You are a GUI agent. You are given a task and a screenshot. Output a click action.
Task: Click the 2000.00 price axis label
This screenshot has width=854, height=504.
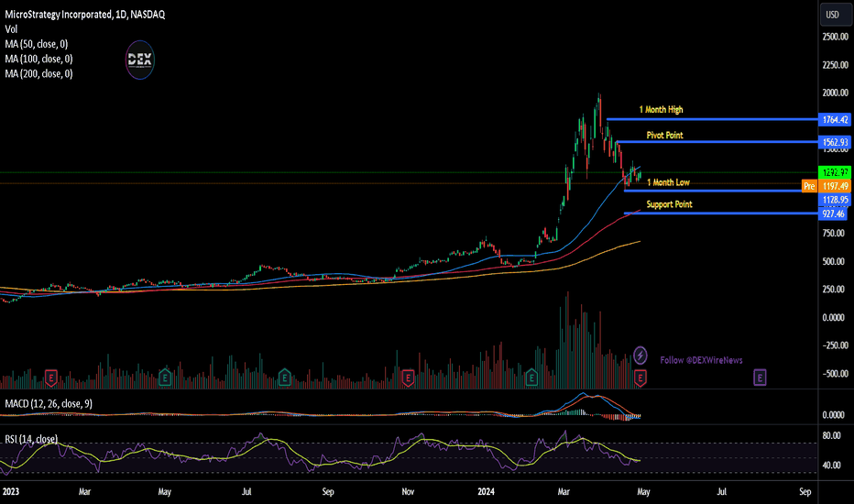836,93
